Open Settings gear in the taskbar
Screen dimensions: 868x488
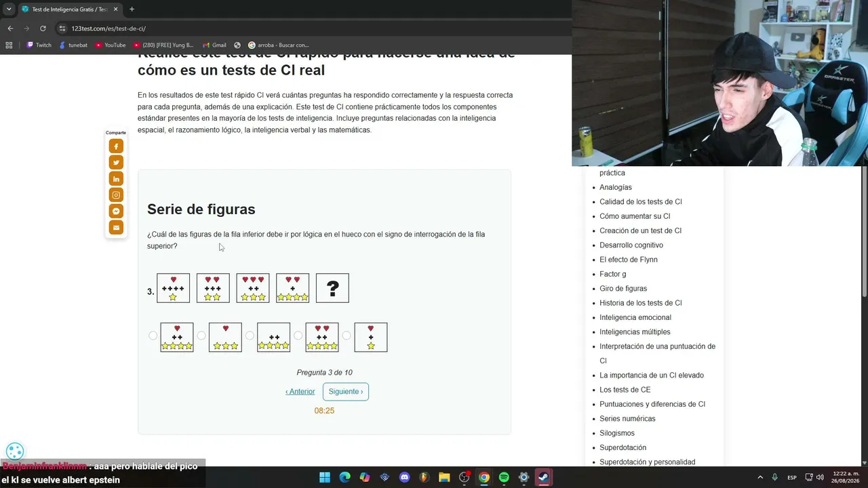click(524, 477)
